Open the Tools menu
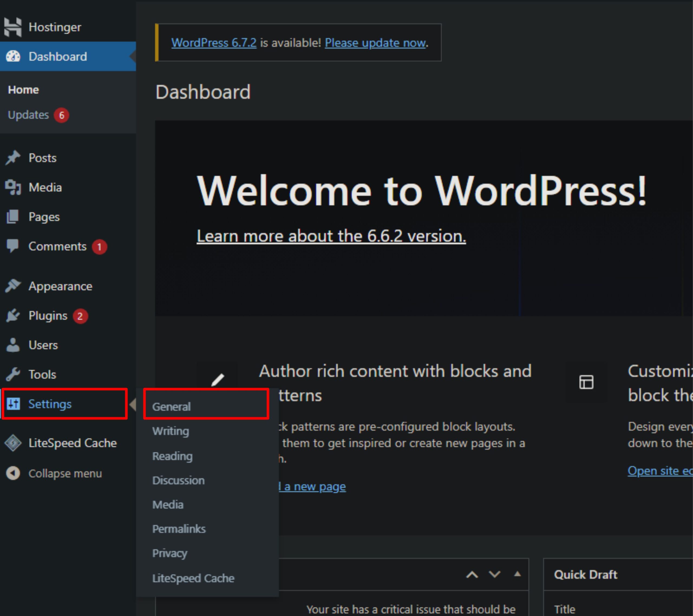The height and width of the screenshot is (616, 693). coord(68,375)
